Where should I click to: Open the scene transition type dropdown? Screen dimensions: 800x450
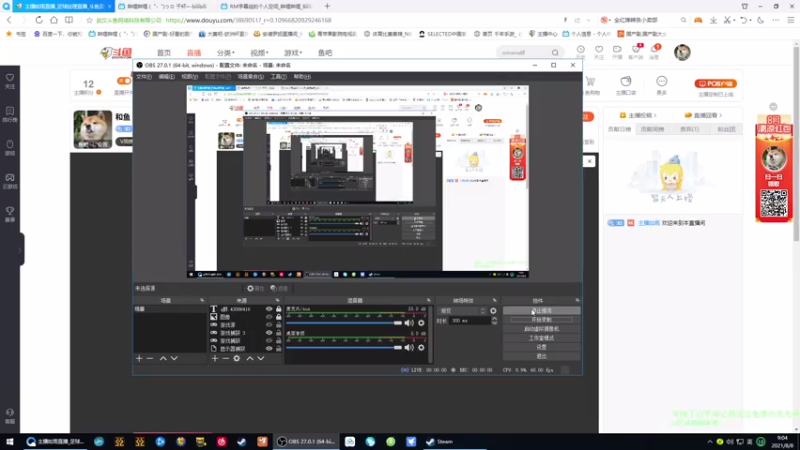click(462, 311)
